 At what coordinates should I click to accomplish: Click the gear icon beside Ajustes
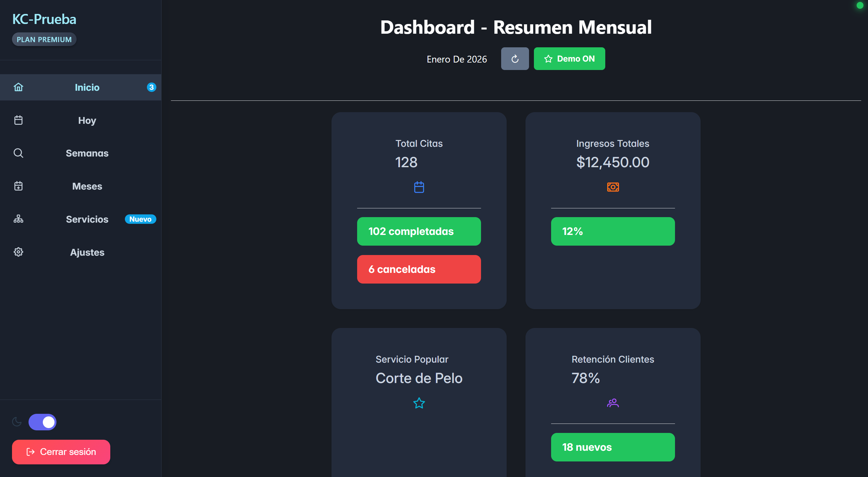click(x=18, y=252)
